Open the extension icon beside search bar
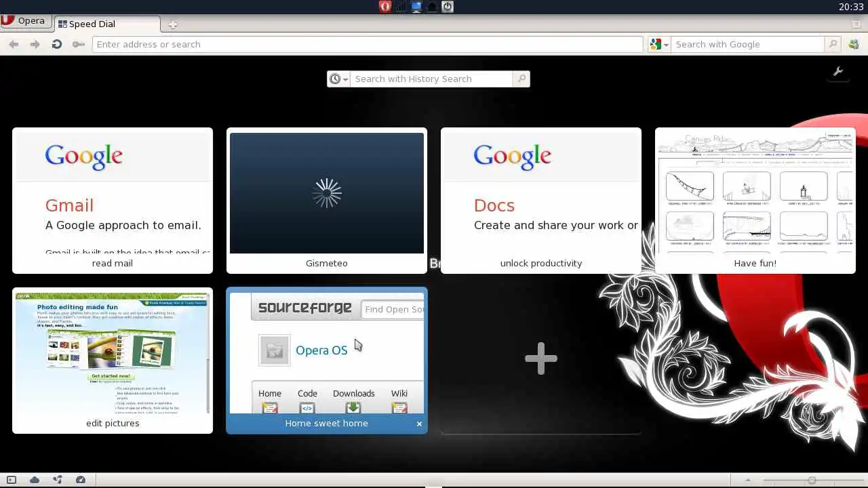The image size is (868, 488). [x=854, y=44]
